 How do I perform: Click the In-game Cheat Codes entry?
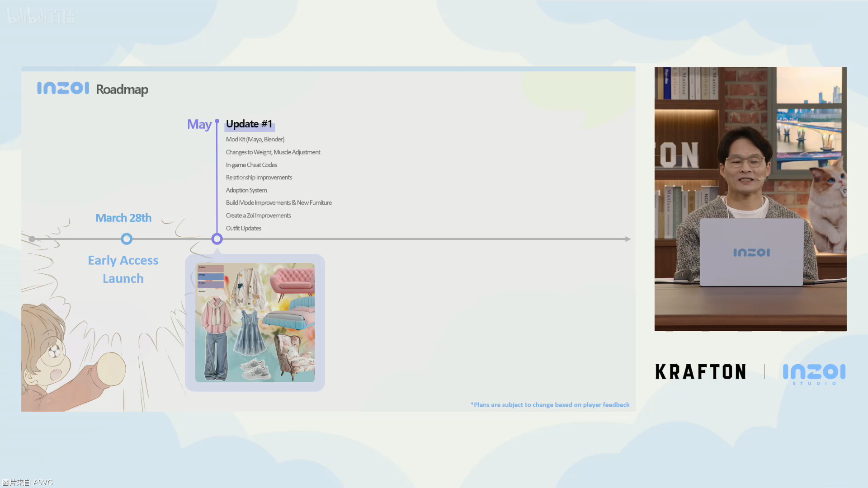tap(251, 165)
